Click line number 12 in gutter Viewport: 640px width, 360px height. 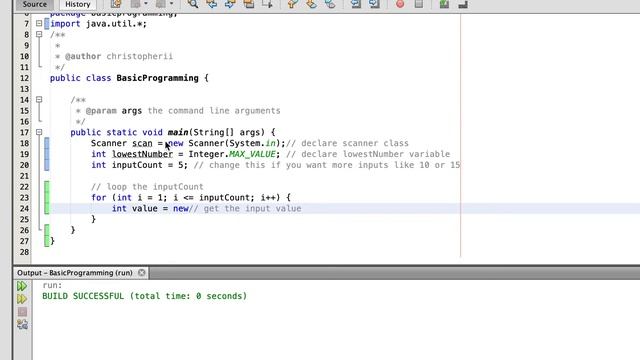pos(24,78)
